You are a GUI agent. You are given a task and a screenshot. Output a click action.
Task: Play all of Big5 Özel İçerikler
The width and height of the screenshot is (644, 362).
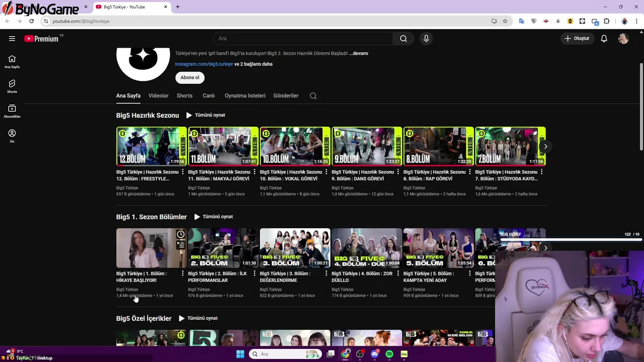(x=198, y=318)
